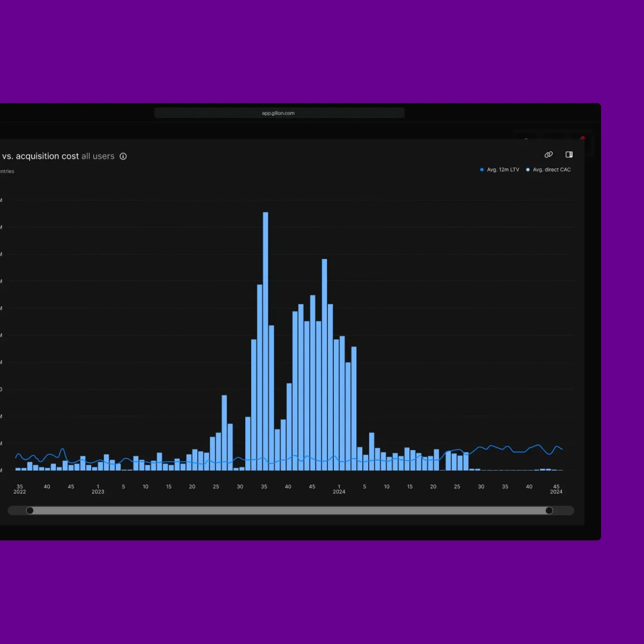
Task: Click the left handle of the range slider
Action: point(30,510)
